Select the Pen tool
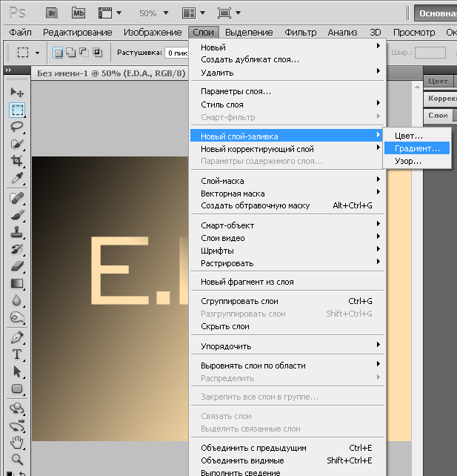 coord(17,337)
